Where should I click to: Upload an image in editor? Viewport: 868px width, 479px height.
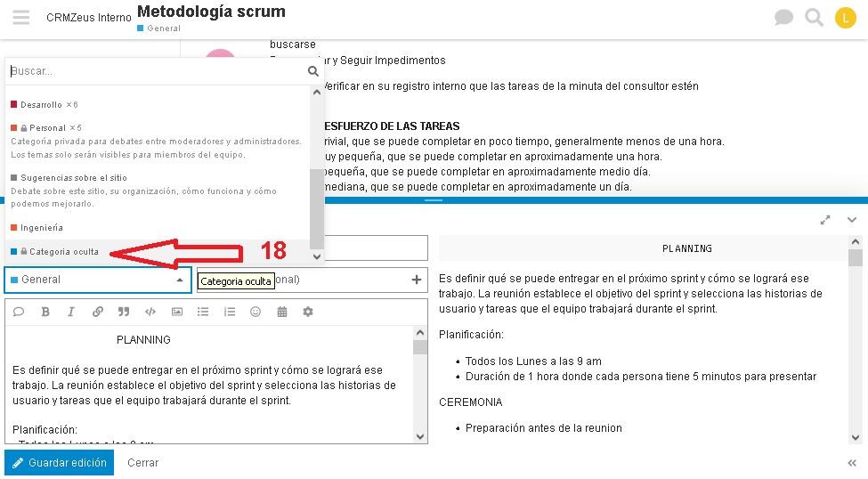tap(176, 312)
